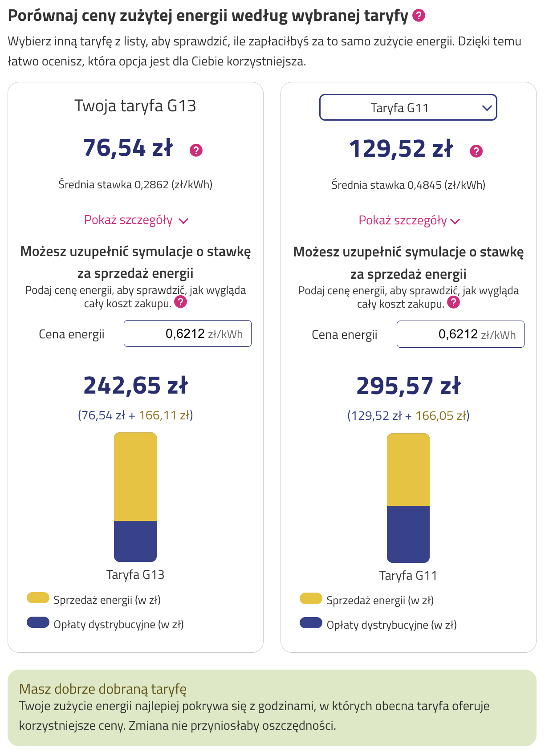Click the 'Taryfa G13' chart bar label

coord(135,575)
